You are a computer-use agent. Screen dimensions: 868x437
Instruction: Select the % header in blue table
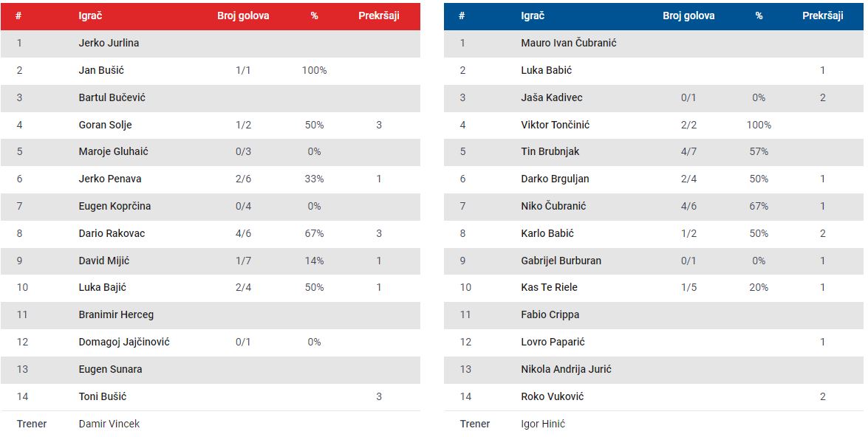[x=759, y=16]
